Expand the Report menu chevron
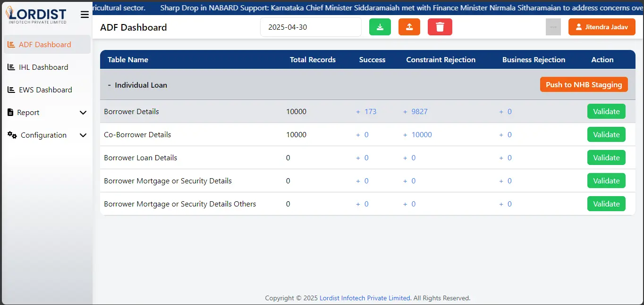The image size is (644, 305). pyautogui.click(x=83, y=113)
